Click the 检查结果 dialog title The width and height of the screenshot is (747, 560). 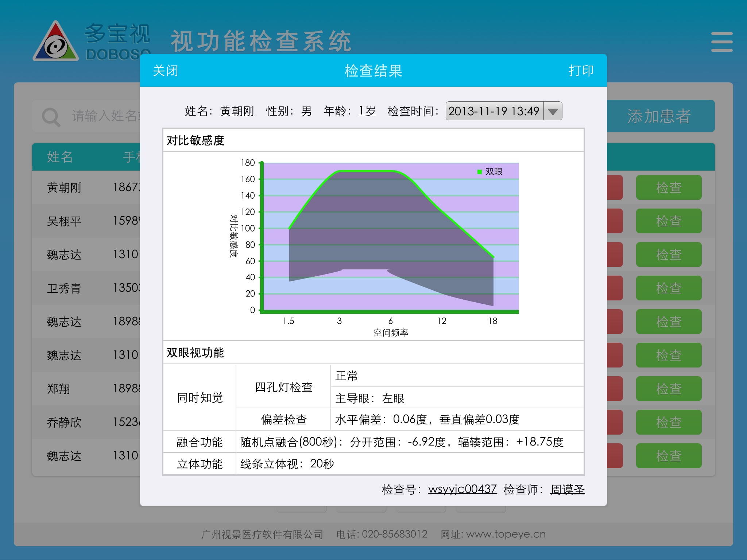pyautogui.click(x=373, y=70)
